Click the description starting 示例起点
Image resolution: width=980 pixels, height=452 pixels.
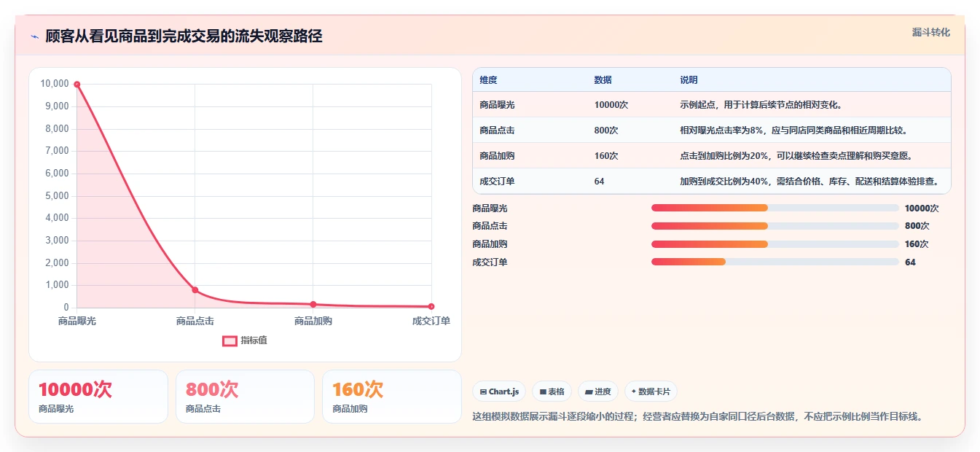[761, 105]
